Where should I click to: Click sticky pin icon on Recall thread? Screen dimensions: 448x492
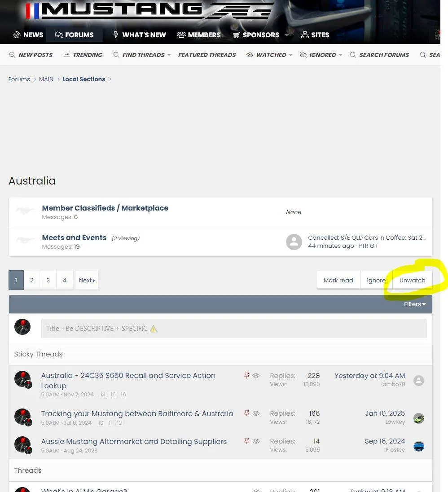(x=246, y=376)
